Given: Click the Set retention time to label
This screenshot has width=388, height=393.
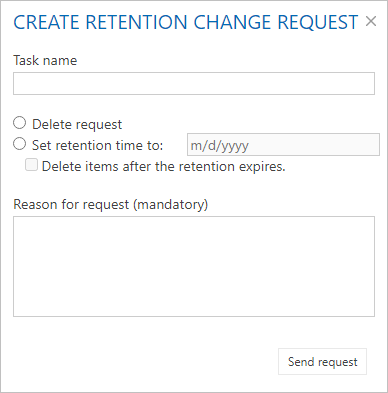Looking at the screenshot, I should tap(97, 145).
